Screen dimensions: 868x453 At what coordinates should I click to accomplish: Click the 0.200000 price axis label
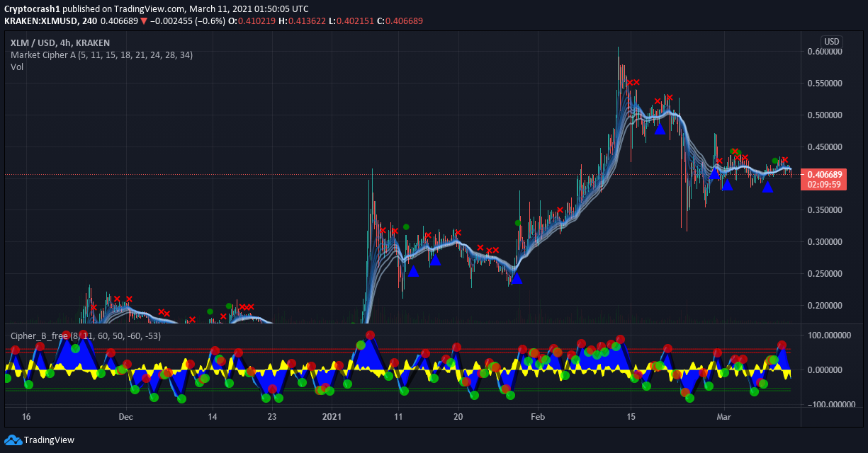[x=824, y=306]
